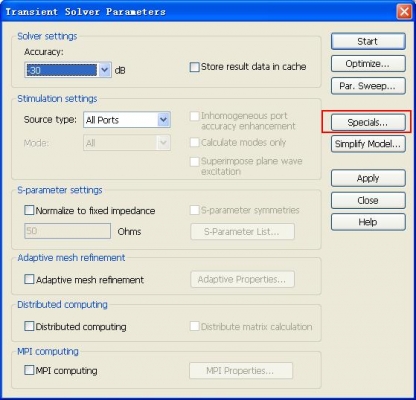Image resolution: width=416 pixels, height=400 pixels.
Task: Open the Optimize dialog
Action: [x=368, y=64]
